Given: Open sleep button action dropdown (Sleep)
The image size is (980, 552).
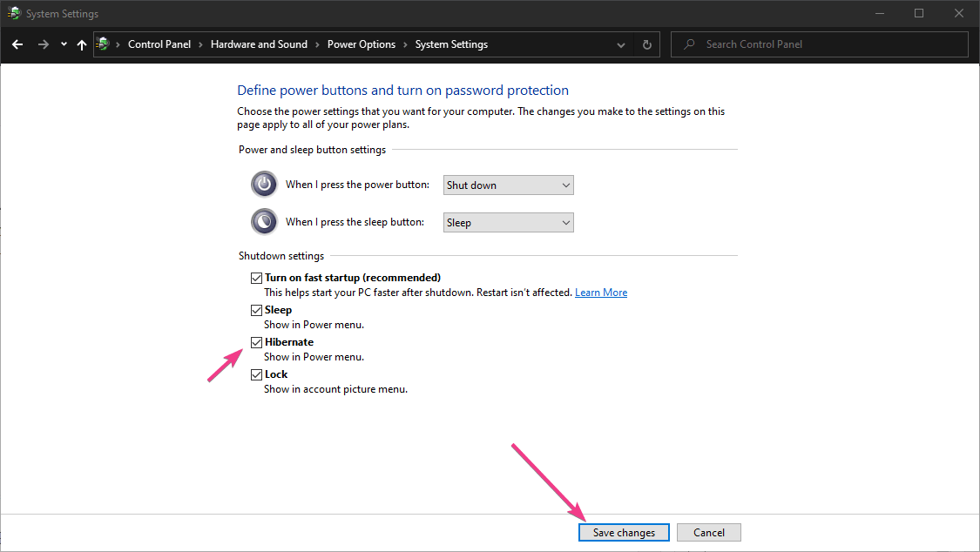Looking at the screenshot, I should [x=508, y=222].
